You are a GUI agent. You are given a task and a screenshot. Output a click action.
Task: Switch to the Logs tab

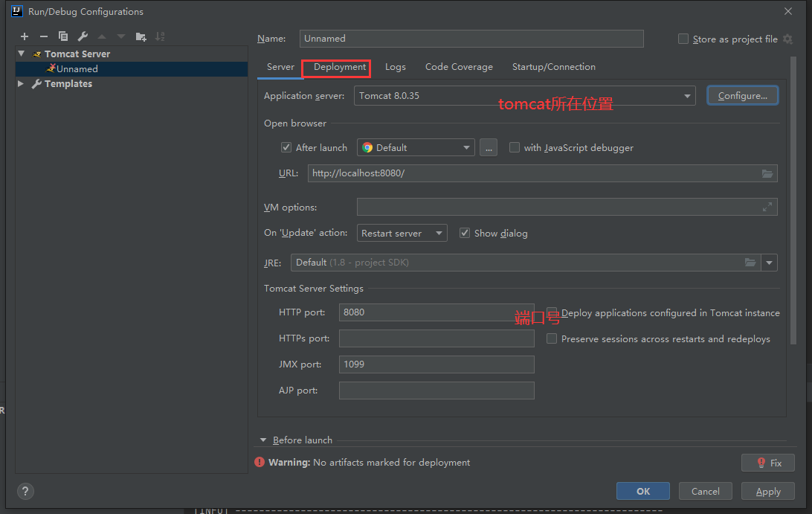click(395, 67)
